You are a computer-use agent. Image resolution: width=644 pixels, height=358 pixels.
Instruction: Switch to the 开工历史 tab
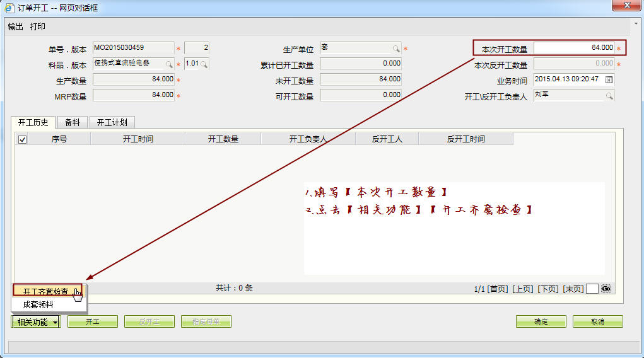pos(33,122)
